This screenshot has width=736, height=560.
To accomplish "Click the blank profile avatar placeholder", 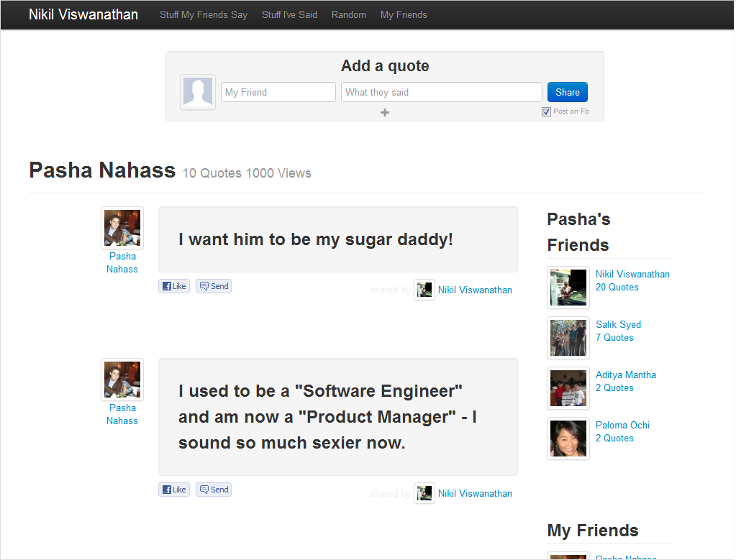I will coord(198,93).
